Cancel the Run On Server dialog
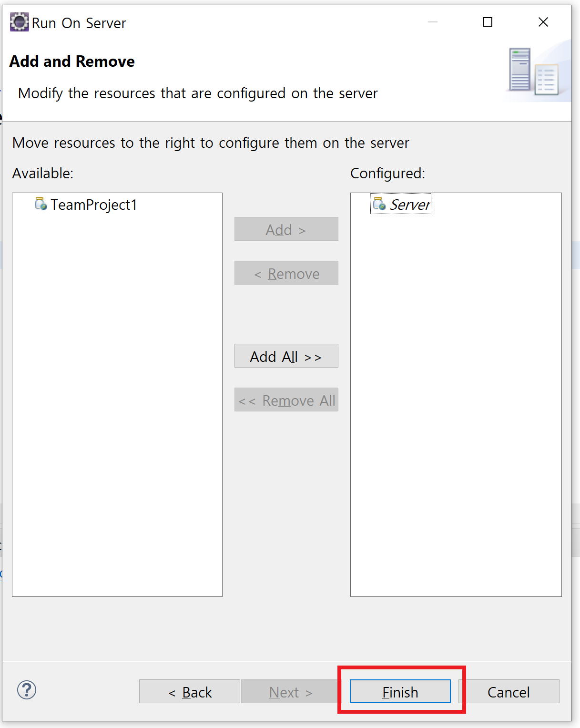This screenshot has height=728, width=580. coord(509,691)
